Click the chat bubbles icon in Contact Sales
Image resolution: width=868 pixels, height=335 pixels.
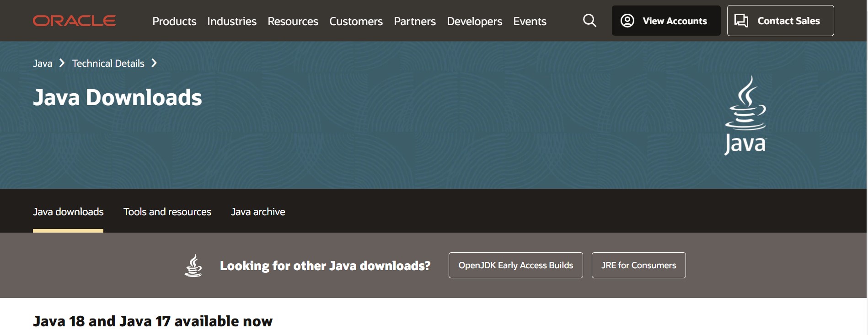741,21
